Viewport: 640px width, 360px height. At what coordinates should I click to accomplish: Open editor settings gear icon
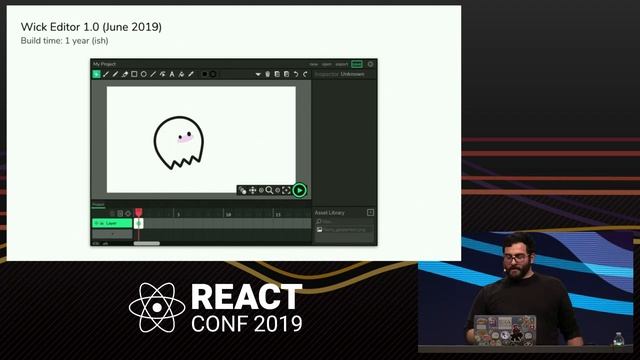(x=371, y=64)
